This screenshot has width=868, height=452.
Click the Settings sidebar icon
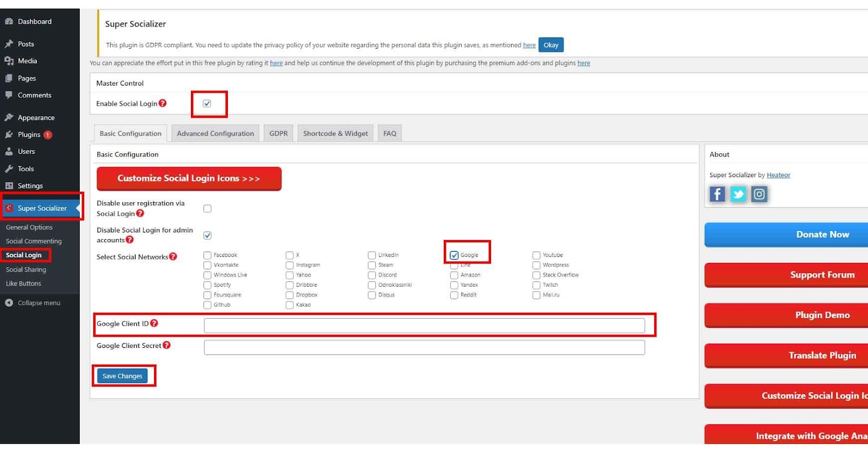pos(9,185)
